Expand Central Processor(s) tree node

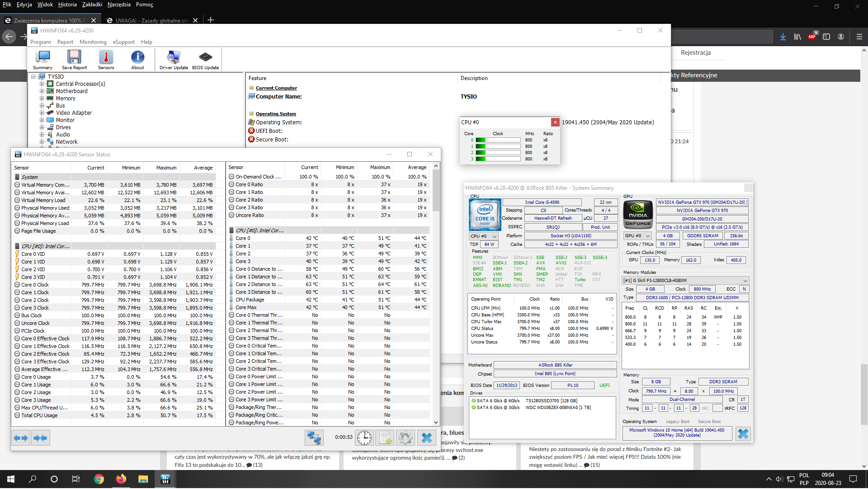pos(42,84)
